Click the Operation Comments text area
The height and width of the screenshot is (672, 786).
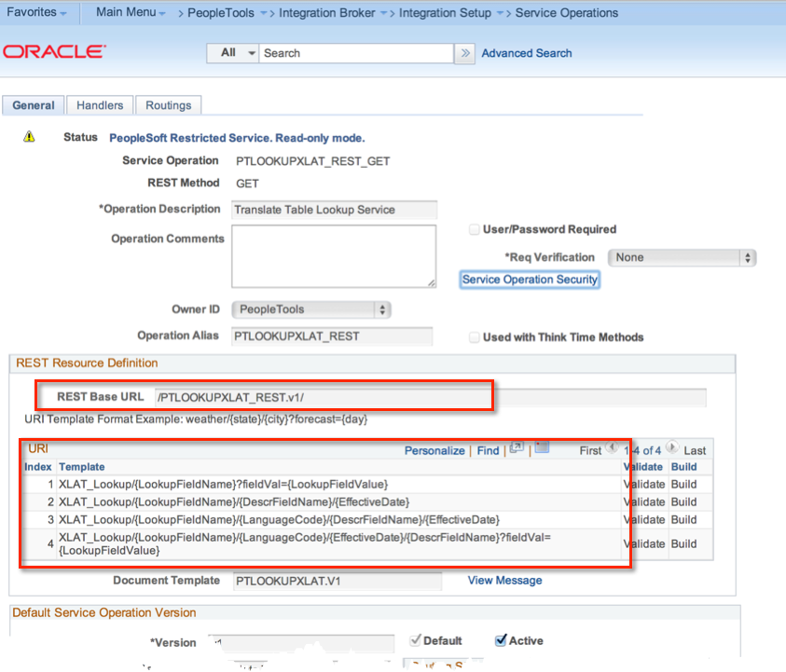pyautogui.click(x=334, y=256)
